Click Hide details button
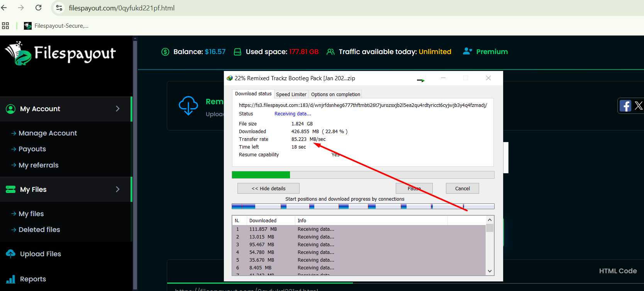 coord(268,188)
